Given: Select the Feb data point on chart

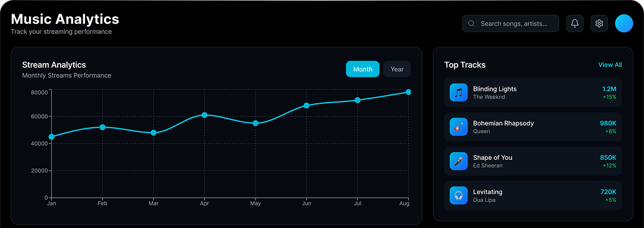Looking at the screenshot, I should point(102,127).
